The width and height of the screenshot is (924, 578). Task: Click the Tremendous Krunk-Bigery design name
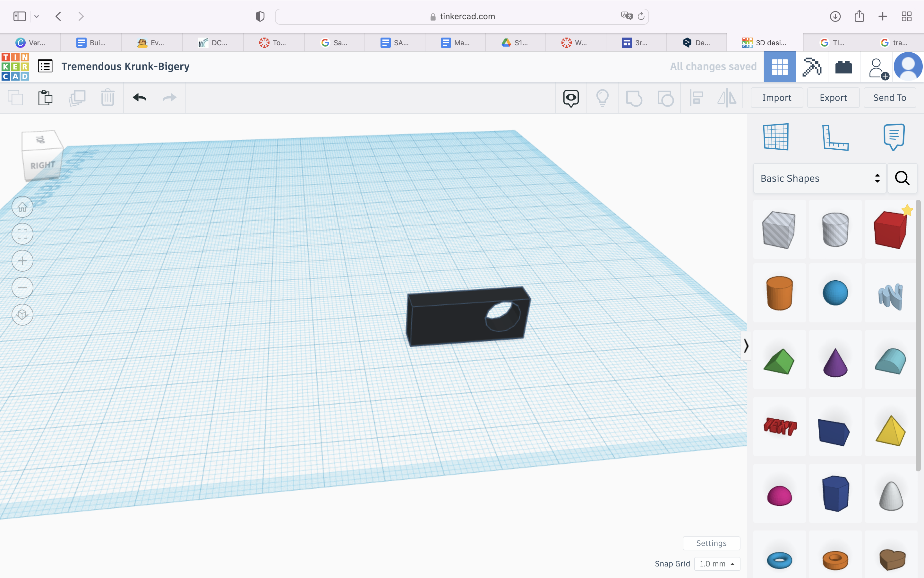coord(125,66)
